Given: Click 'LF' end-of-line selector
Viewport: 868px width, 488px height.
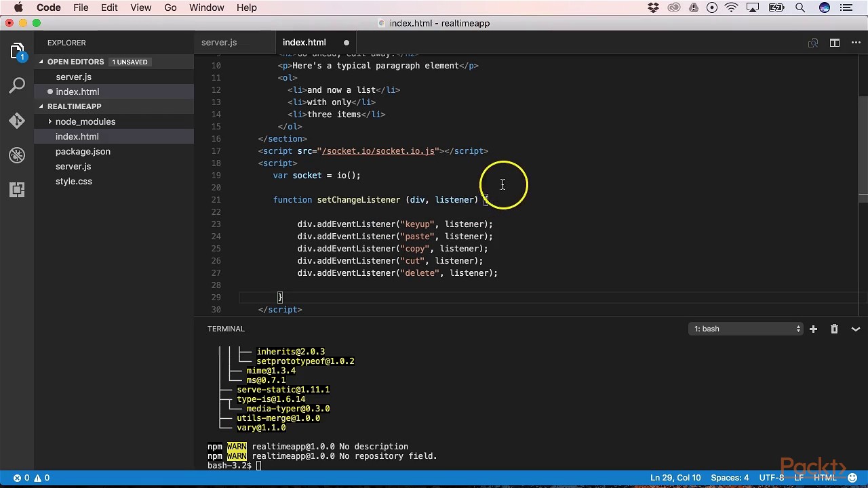Looking at the screenshot, I should tap(800, 478).
